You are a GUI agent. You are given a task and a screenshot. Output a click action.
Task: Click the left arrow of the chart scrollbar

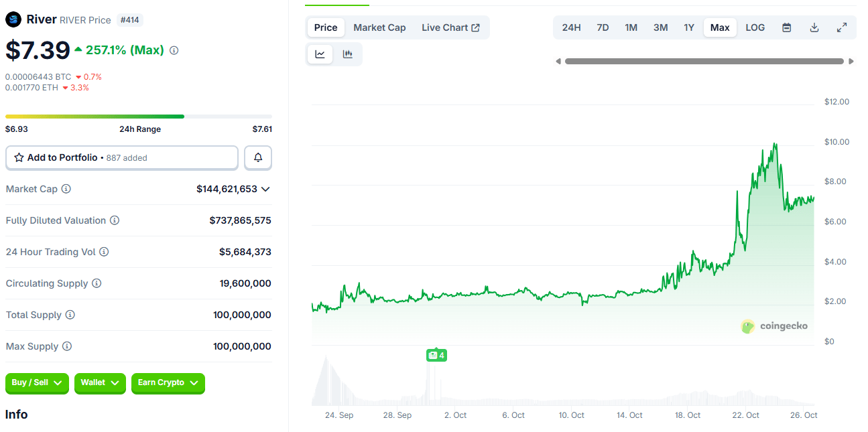pyautogui.click(x=558, y=61)
